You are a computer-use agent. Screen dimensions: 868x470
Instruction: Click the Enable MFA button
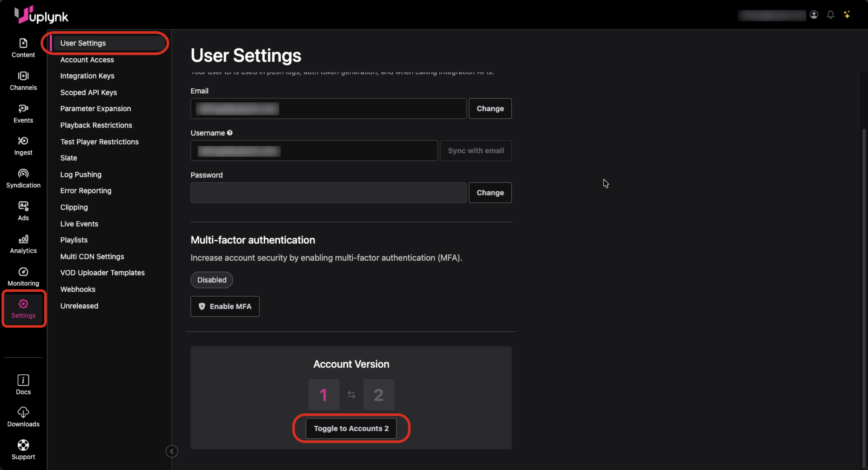tap(225, 306)
